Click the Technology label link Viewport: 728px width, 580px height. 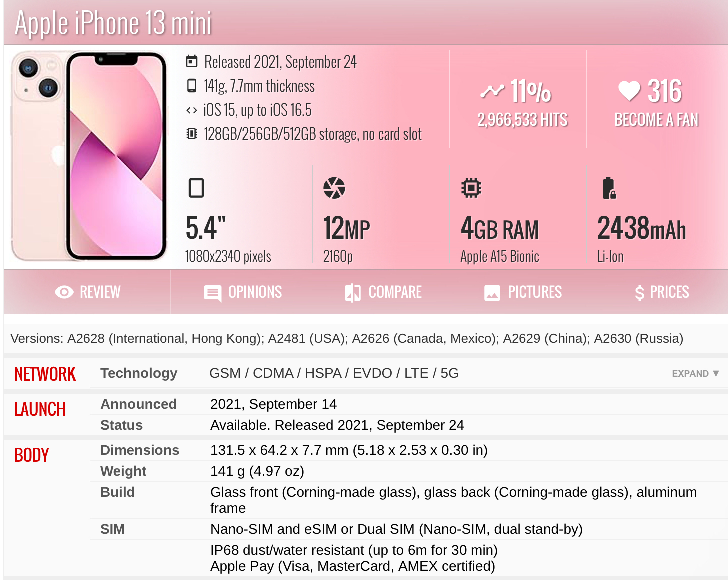click(139, 373)
